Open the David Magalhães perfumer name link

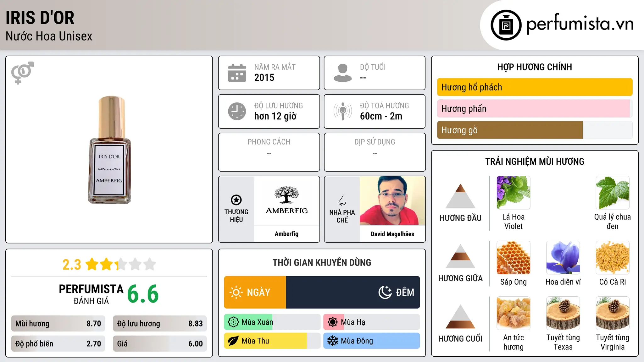392,234
